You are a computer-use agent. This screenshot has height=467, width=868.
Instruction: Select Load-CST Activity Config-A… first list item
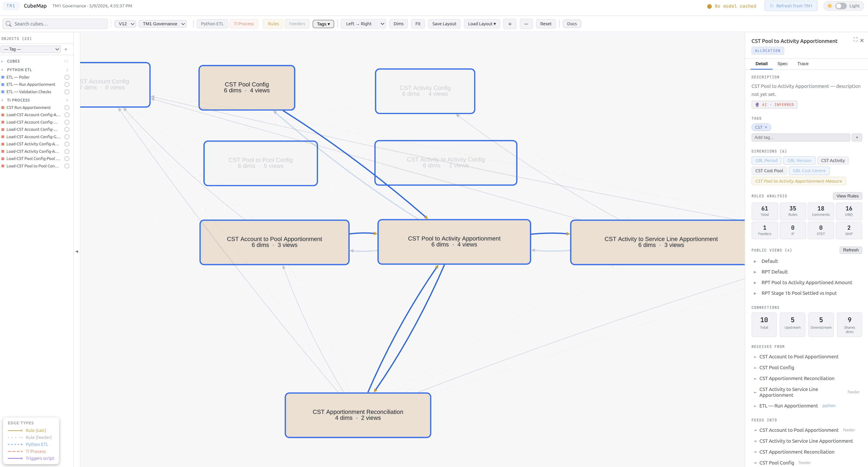point(33,144)
